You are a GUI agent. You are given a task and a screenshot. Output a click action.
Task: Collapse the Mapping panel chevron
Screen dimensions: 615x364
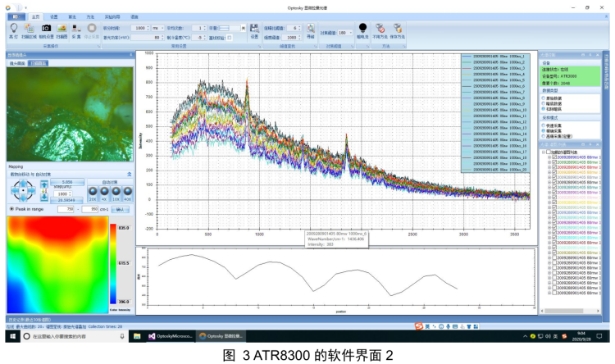coord(129,174)
